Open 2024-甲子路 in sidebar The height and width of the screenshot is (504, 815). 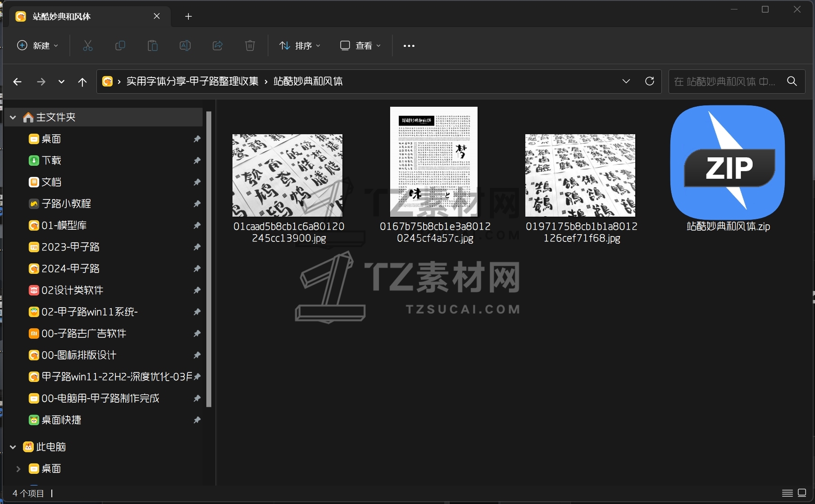pos(70,268)
